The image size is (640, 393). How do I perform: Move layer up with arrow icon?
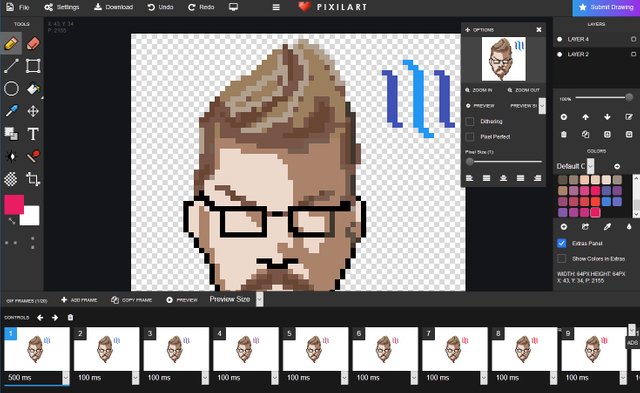585,117
